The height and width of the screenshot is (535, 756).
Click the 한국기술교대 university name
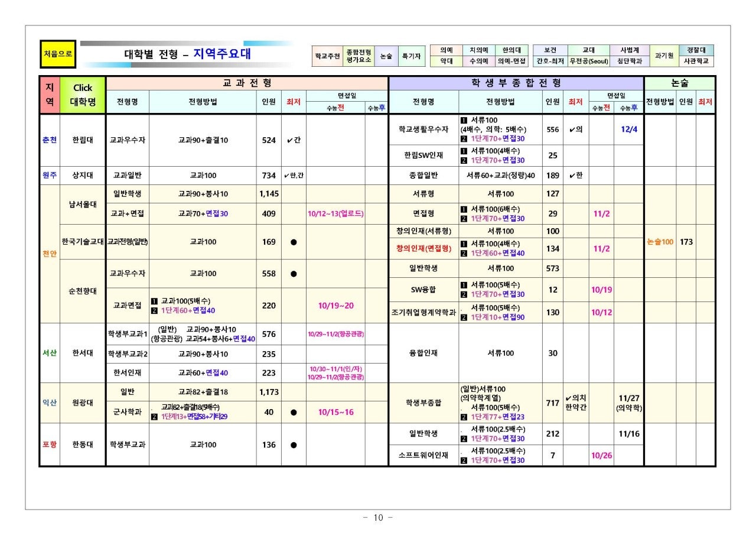[83, 242]
